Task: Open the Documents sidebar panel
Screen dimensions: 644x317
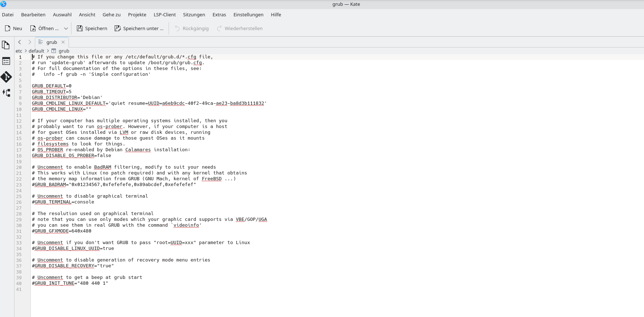Action: (x=6, y=45)
